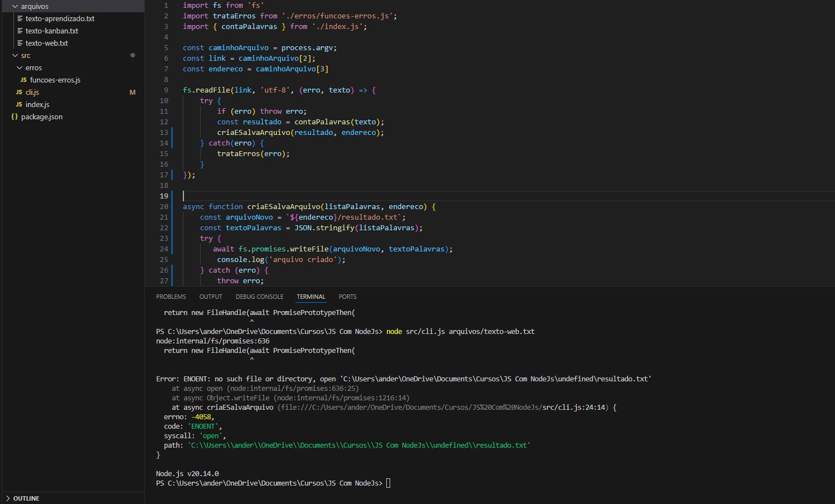Collapse the arquivos folder chevron
Image resolution: width=835 pixels, height=504 pixels.
(15, 6)
